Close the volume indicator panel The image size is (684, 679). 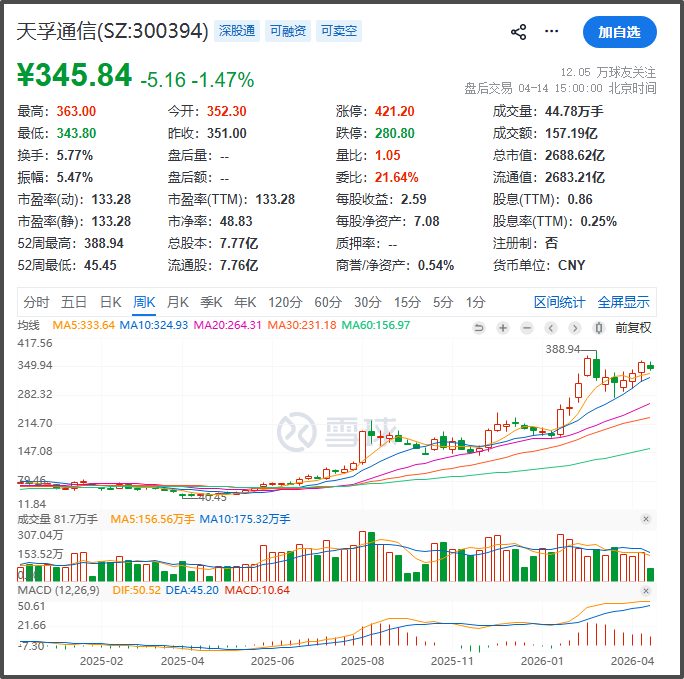646,519
